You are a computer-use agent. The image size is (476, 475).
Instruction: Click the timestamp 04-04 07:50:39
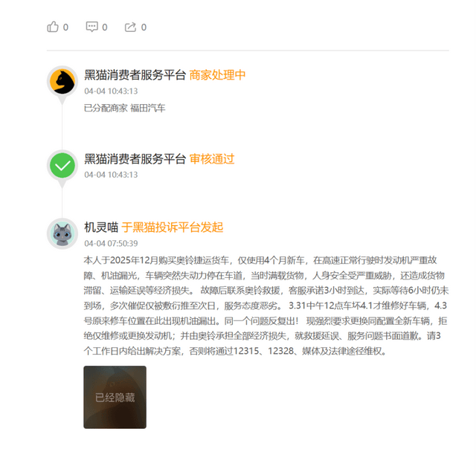(111, 243)
